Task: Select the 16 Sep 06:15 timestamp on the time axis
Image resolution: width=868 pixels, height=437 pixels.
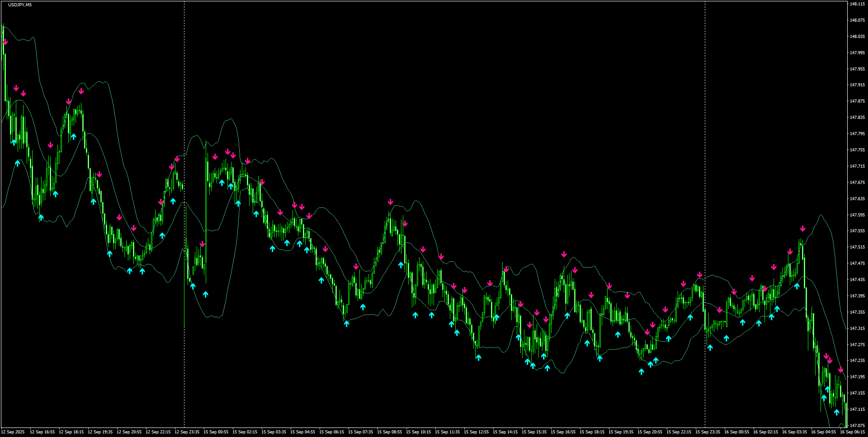Action: tap(854, 432)
